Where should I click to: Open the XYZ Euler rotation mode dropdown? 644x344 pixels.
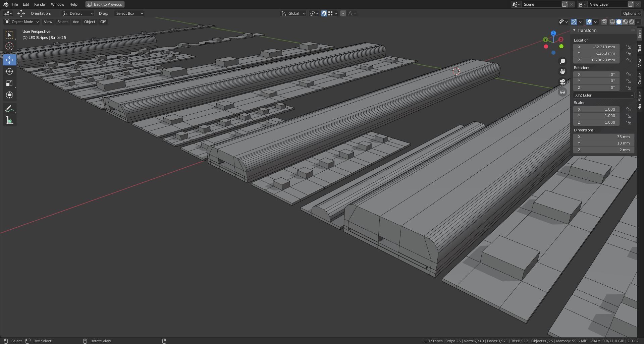coord(604,95)
